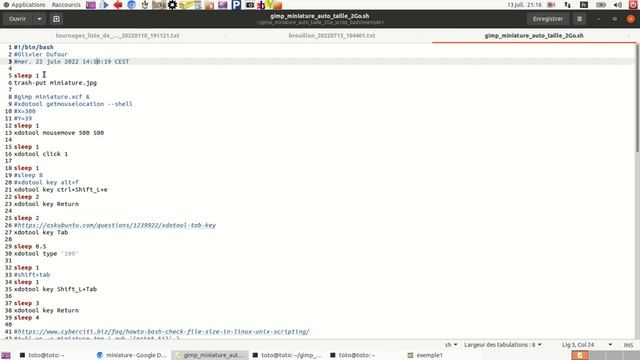
Task: Click the purple launcher icon after Raccourcis
Action: pos(91,5)
